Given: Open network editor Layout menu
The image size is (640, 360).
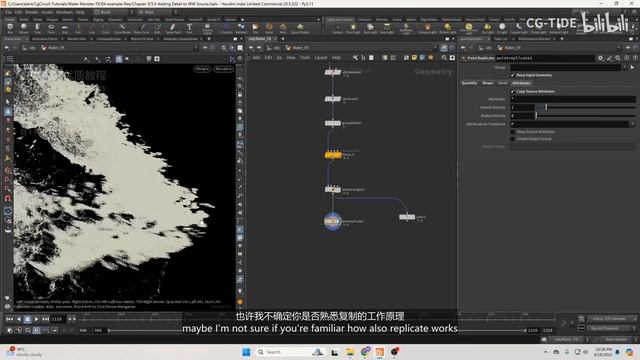Looking at the screenshot, I should (x=320, y=58).
